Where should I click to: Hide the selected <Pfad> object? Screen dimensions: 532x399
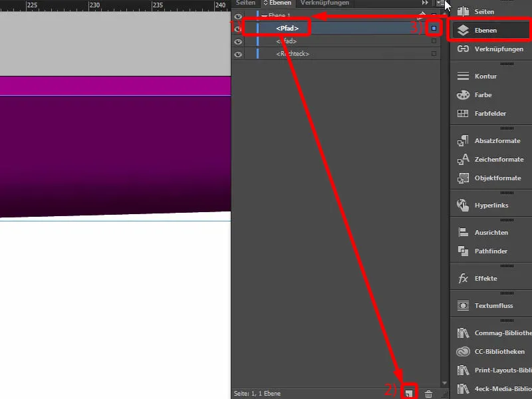[x=238, y=29]
